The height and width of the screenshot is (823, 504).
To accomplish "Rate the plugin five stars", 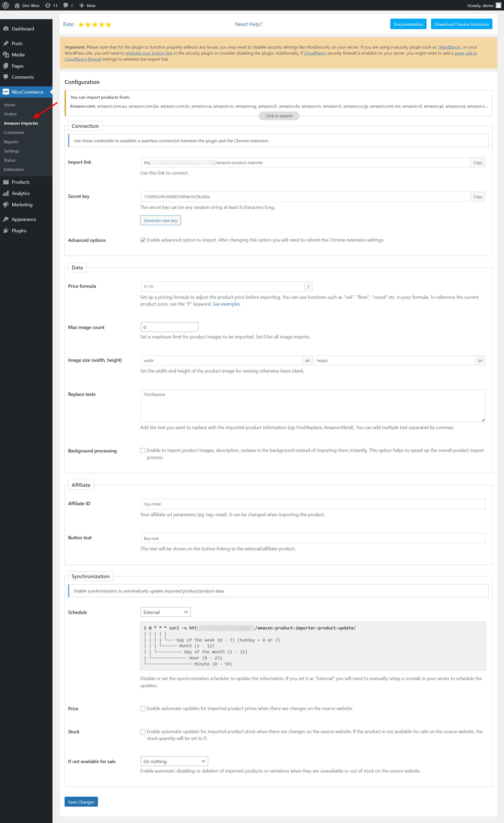I will pyautogui.click(x=108, y=24).
